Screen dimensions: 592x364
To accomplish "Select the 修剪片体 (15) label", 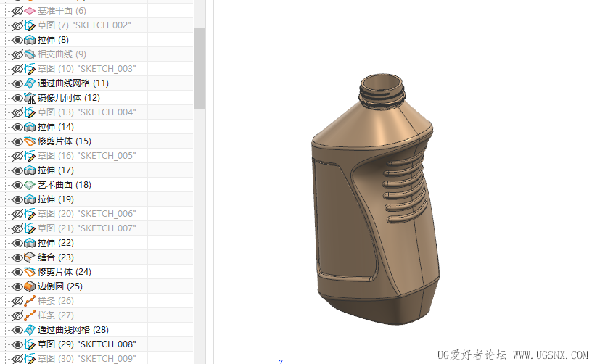I will coord(64,141).
